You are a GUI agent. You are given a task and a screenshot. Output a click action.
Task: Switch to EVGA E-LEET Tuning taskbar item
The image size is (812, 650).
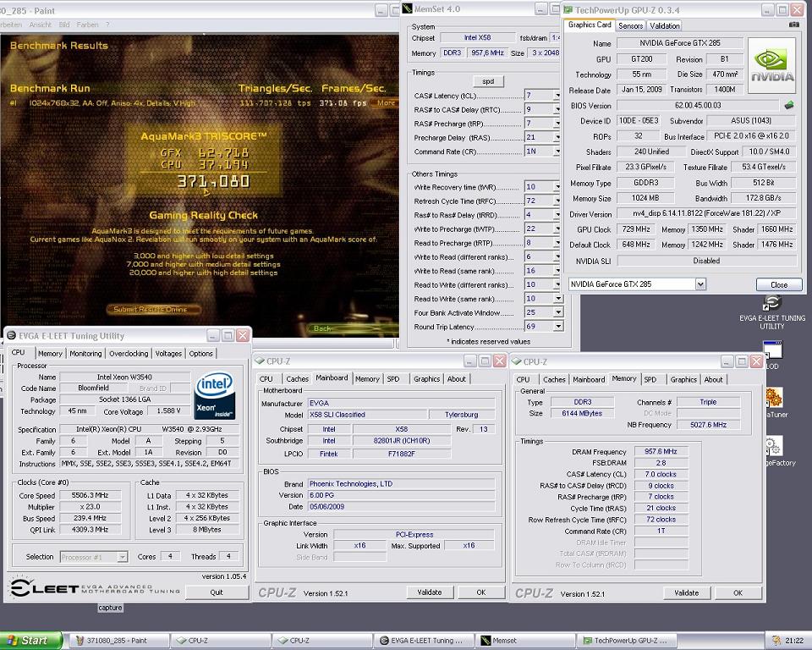pos(424,641)
